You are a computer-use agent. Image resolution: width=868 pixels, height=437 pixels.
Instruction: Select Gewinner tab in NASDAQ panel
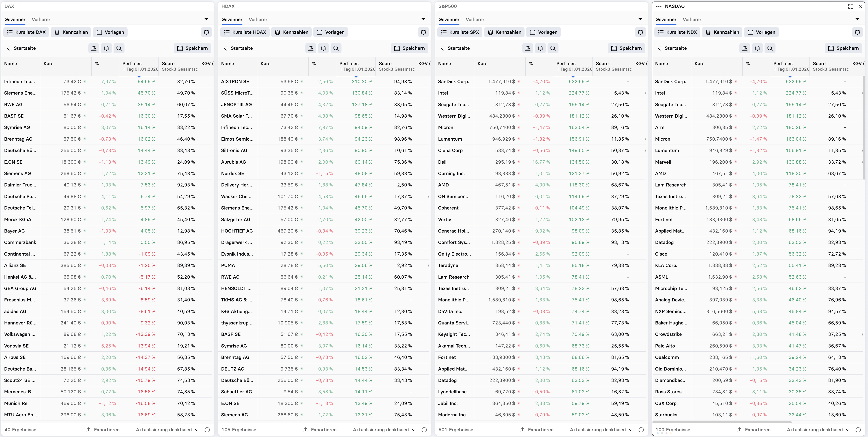coord(666,20)
